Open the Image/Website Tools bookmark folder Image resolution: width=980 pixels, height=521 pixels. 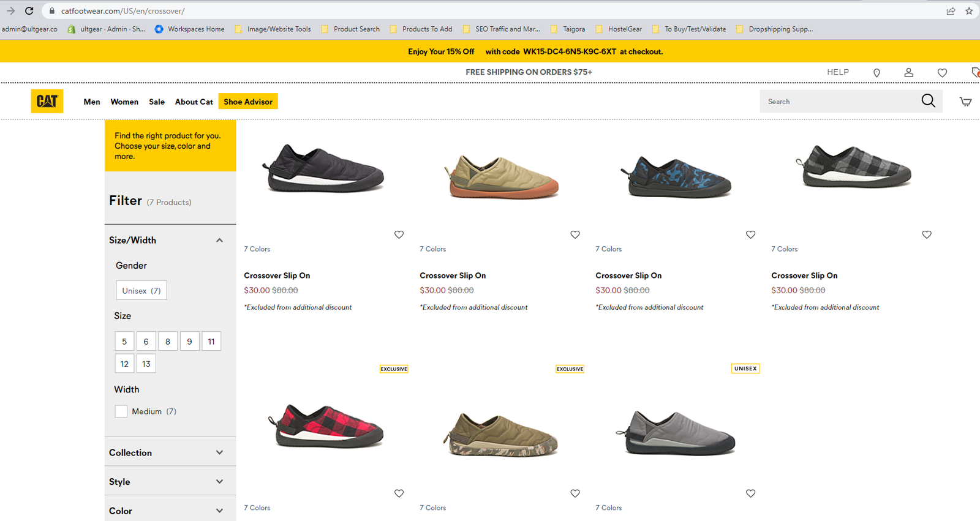coord(273,29)
